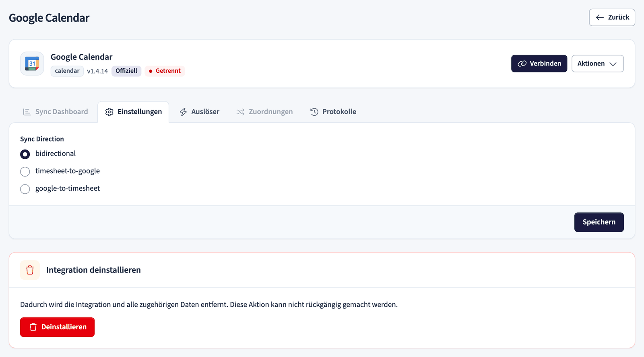Click the Google Calendar app icon

[32, 64]
